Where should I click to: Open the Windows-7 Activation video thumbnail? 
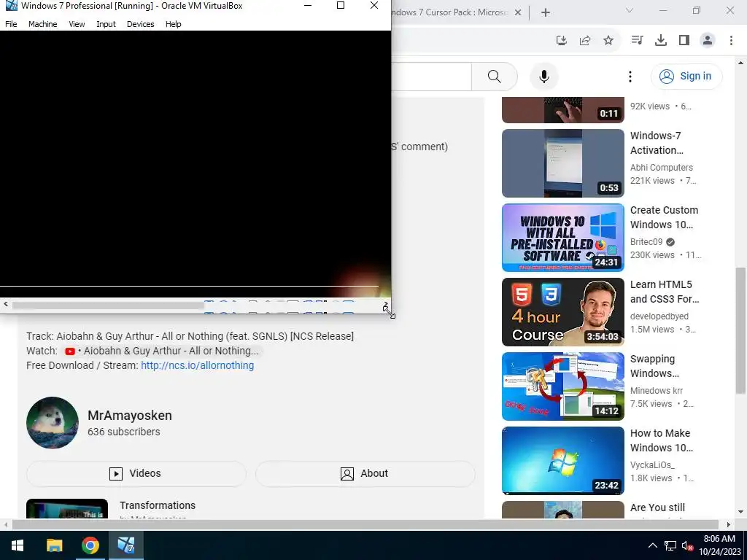pos(563,163)
